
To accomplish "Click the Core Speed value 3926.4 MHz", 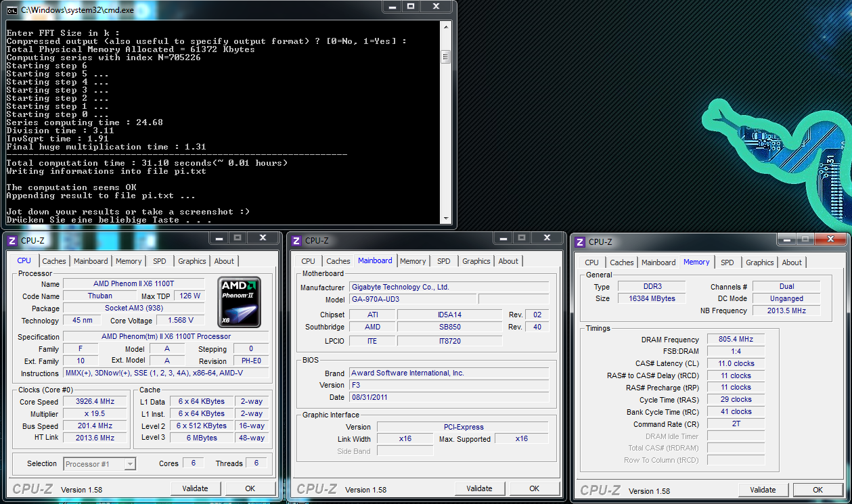I will point(96,402).
